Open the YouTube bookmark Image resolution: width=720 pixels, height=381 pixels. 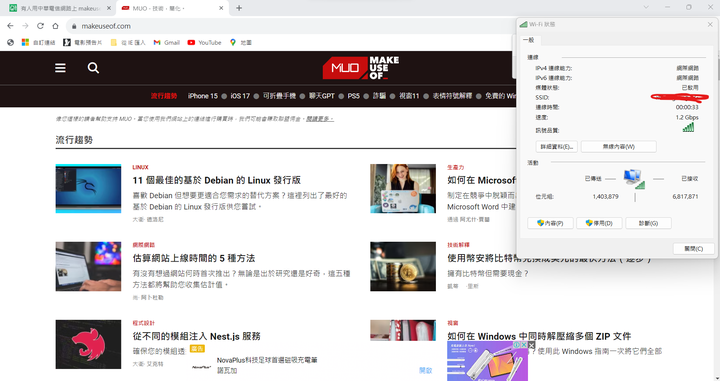(204, 42)
